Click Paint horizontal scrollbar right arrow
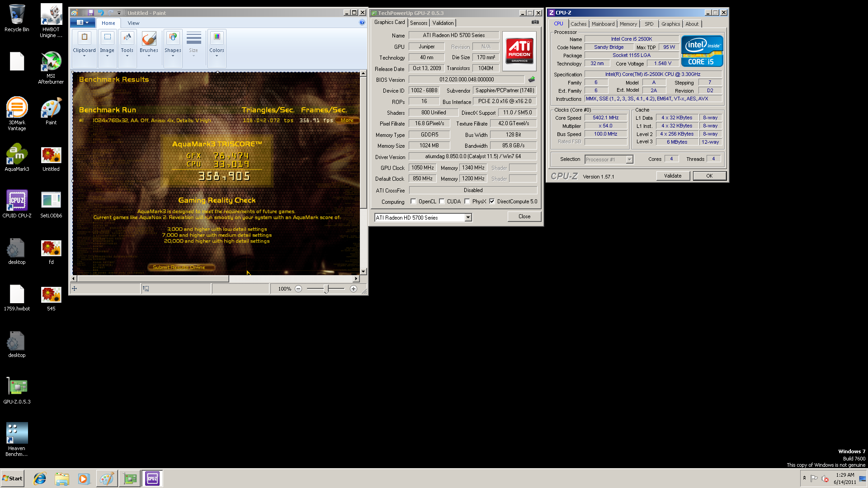The image size is (868, 488). coord(356,279)
